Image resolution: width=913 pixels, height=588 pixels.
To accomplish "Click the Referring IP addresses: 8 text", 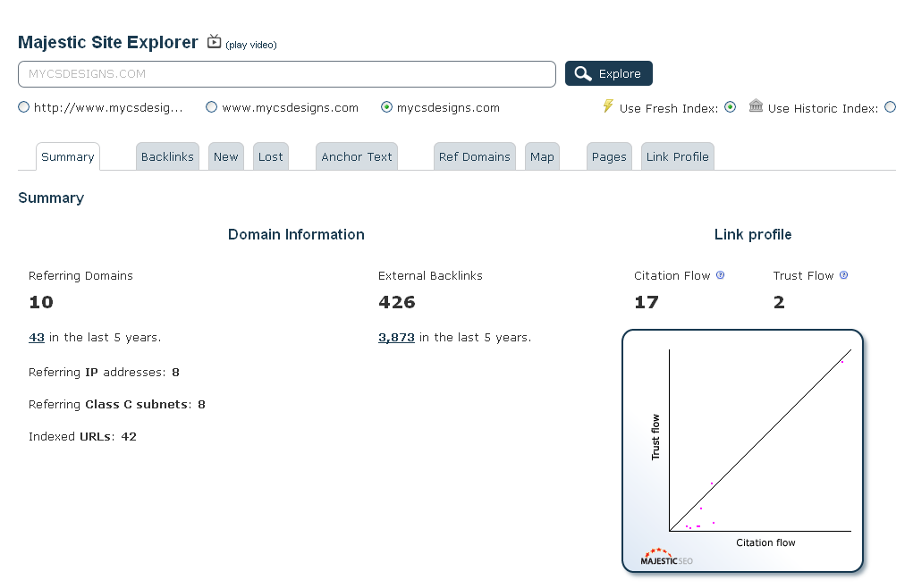I will [x=105, y=373].
